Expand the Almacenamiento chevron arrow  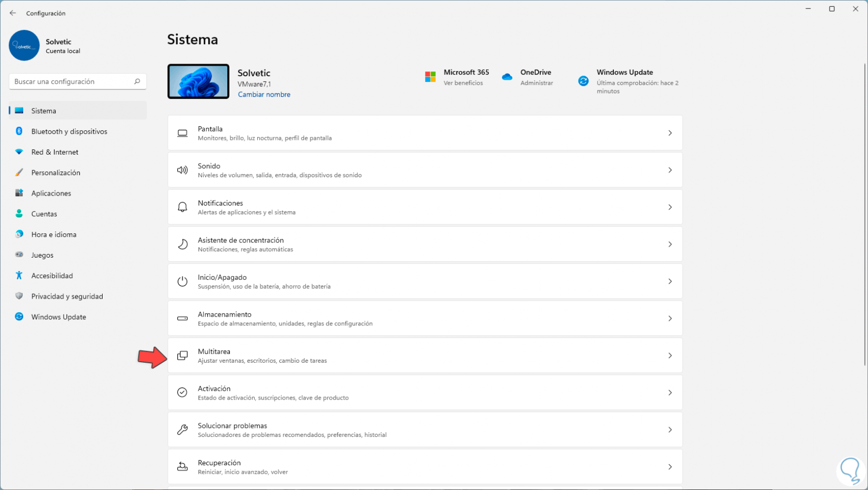(x=670, y=319)
